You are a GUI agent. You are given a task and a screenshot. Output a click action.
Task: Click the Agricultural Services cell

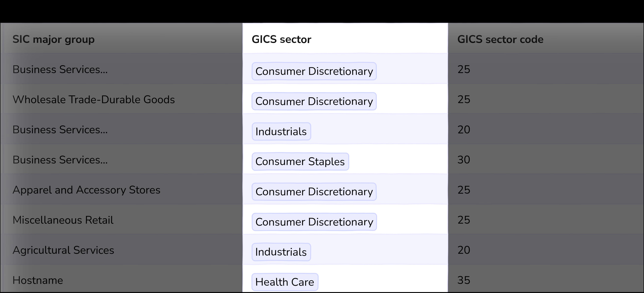click(x=63, y=250)
